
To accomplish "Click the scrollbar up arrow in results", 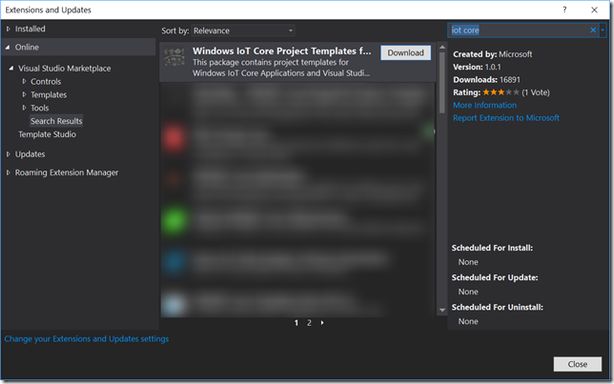I will [x=442, y=47].
